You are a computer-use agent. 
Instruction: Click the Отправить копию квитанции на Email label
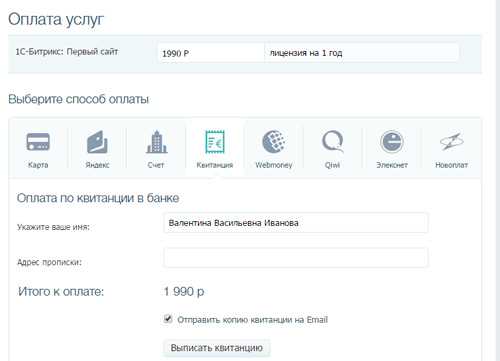[x=252, y=320]
